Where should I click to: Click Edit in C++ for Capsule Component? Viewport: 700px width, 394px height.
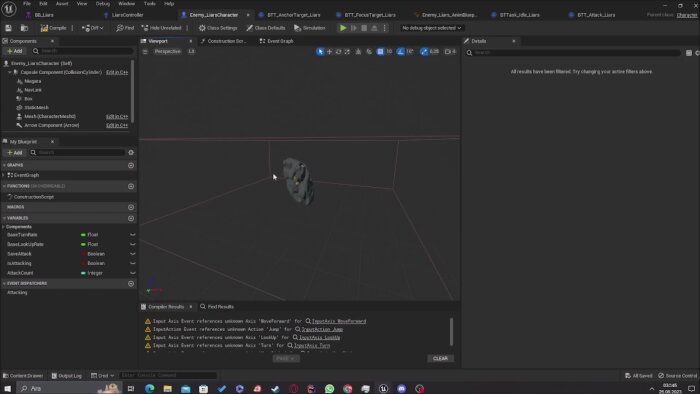click(117, 72)
